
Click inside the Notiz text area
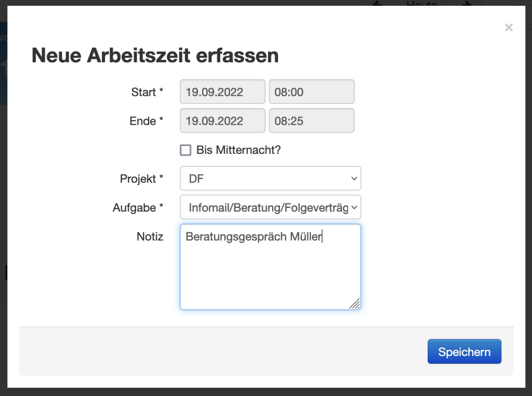click(x=270, y=270)
